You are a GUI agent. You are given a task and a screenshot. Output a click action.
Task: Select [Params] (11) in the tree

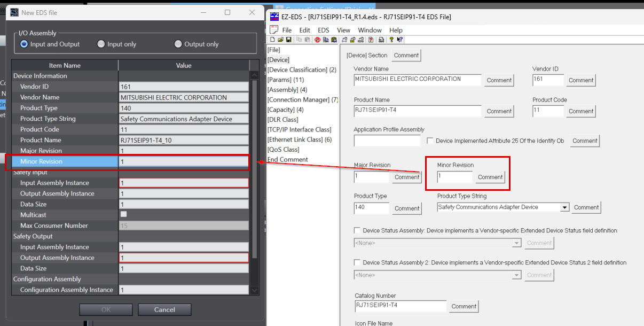click(x=286, y=80)
